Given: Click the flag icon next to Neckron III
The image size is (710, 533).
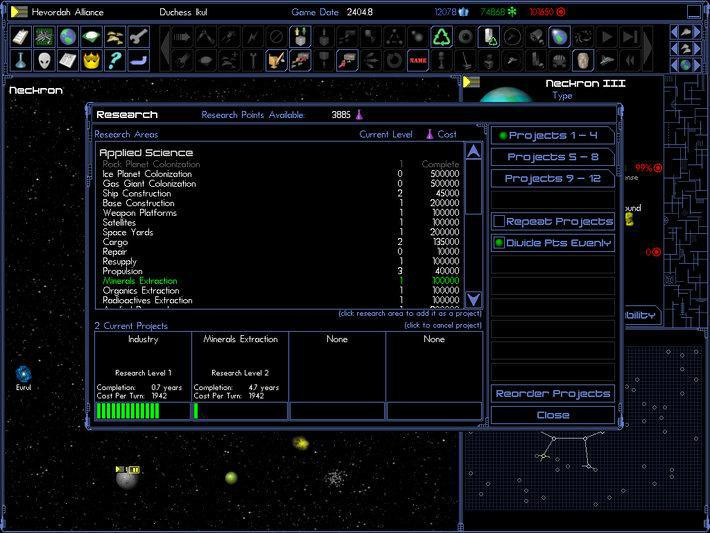Looking at the screenshot, I should tap(471, 82).
